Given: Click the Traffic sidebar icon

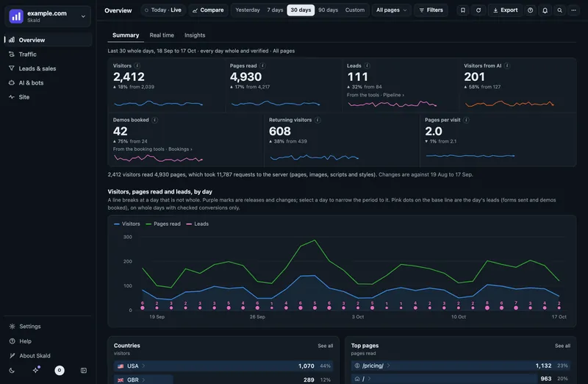Looking at the screenshot, I should click(x=12, y=54).
